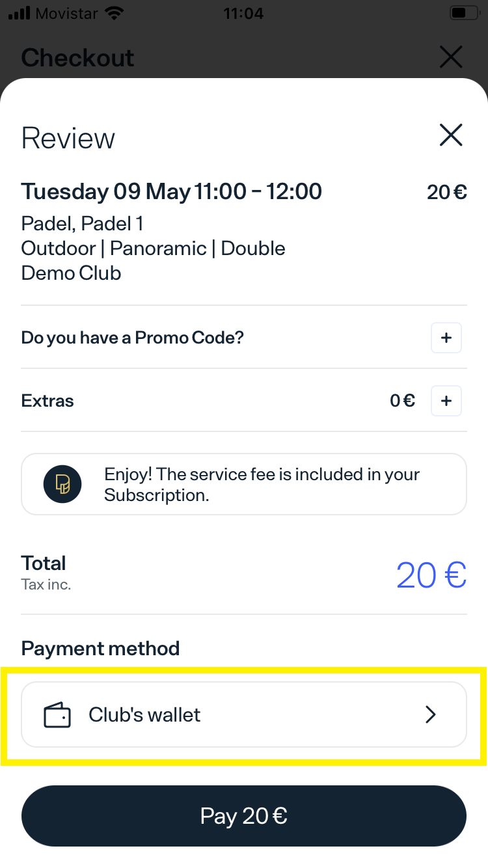Tap the blue 20 € total amount
This screenshot has height=868, width=488.
(x=431, y=575)
